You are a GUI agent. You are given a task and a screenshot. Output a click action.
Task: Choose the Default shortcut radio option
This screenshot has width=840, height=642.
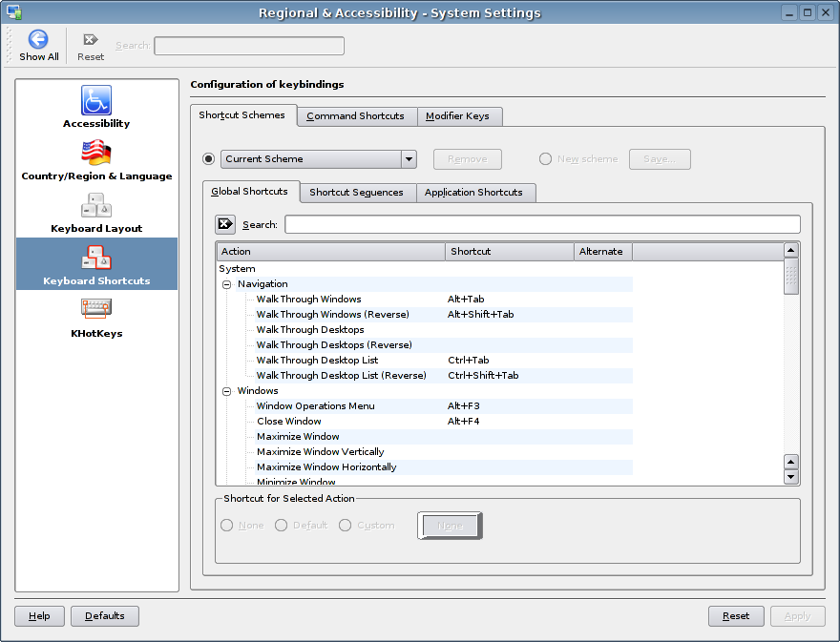(281, 526)
